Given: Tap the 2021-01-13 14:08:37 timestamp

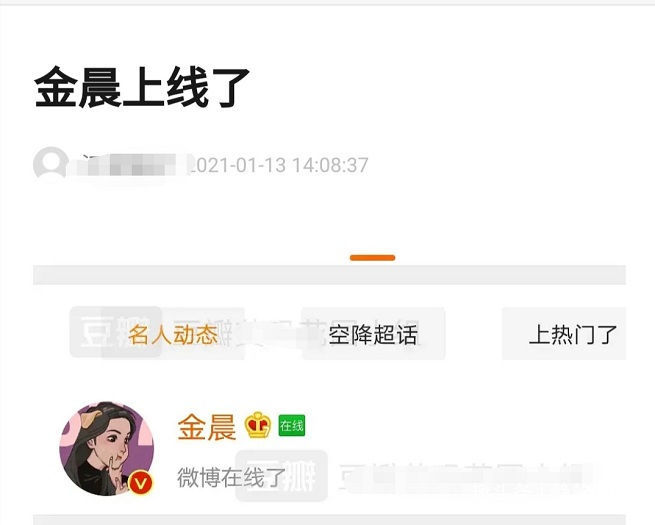Looking at the screenshot, I should (x=279, y=165).
